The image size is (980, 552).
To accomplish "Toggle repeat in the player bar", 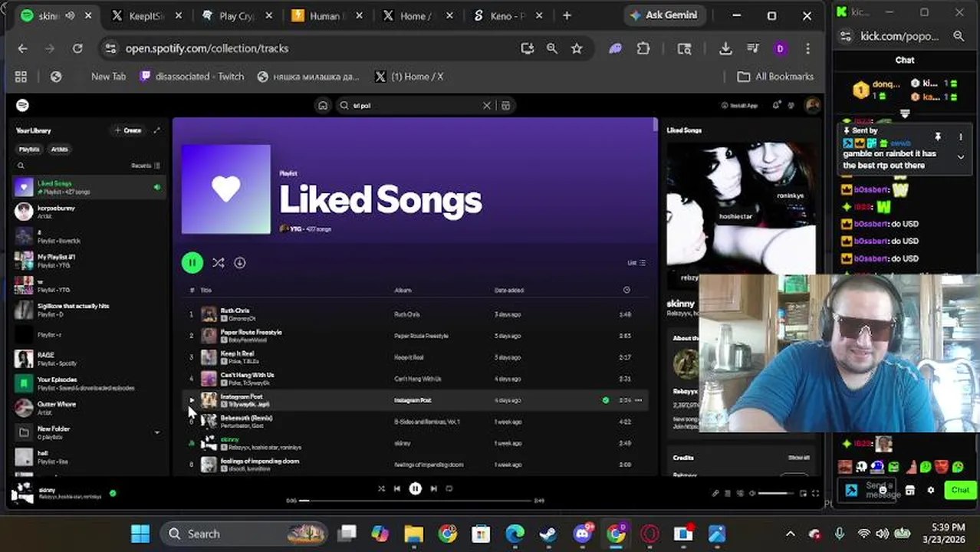I will [x=449, y=488].
